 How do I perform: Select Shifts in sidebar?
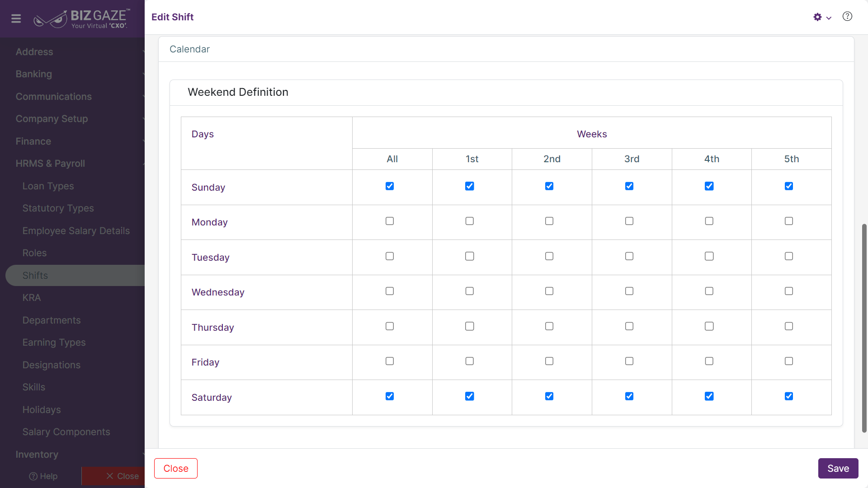click(x=75, y=276)
